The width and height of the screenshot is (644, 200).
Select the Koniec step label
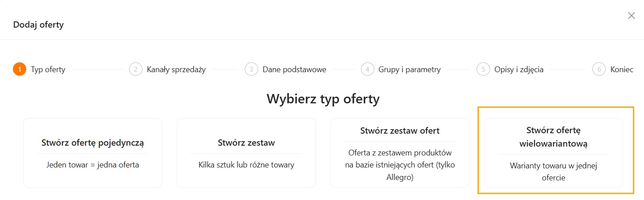(622, 69)
